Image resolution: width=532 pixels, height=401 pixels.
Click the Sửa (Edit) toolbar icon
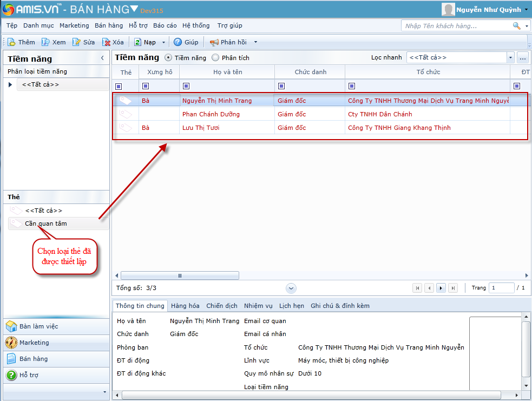(77, 42)
